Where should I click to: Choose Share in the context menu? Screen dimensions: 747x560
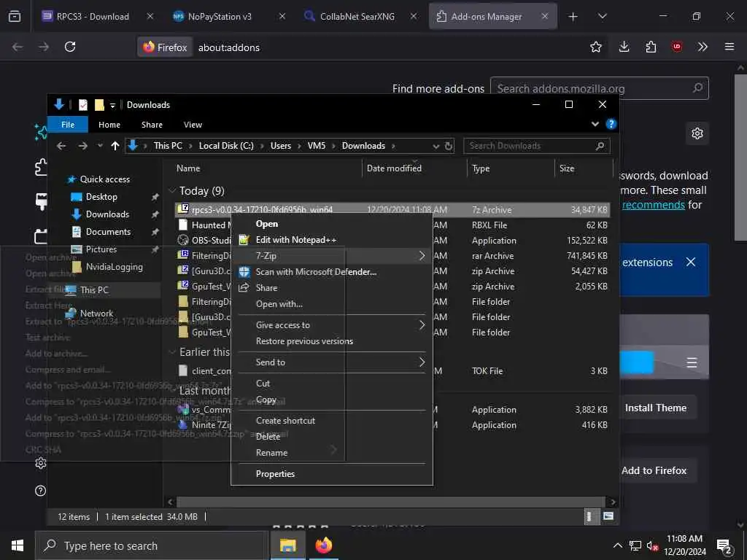point(266,287)
